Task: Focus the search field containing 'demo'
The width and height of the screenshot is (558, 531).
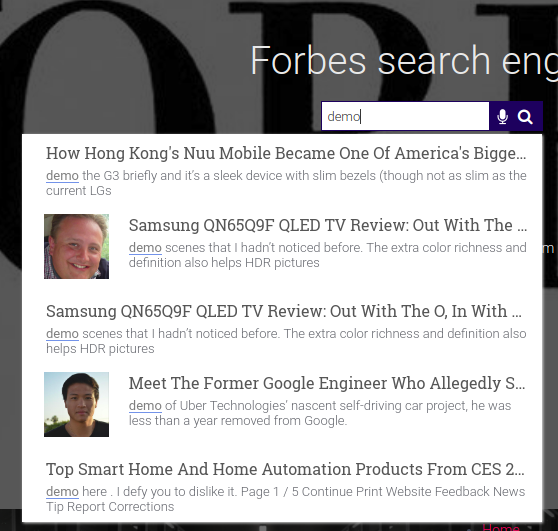Action: [x=405, y=116]
